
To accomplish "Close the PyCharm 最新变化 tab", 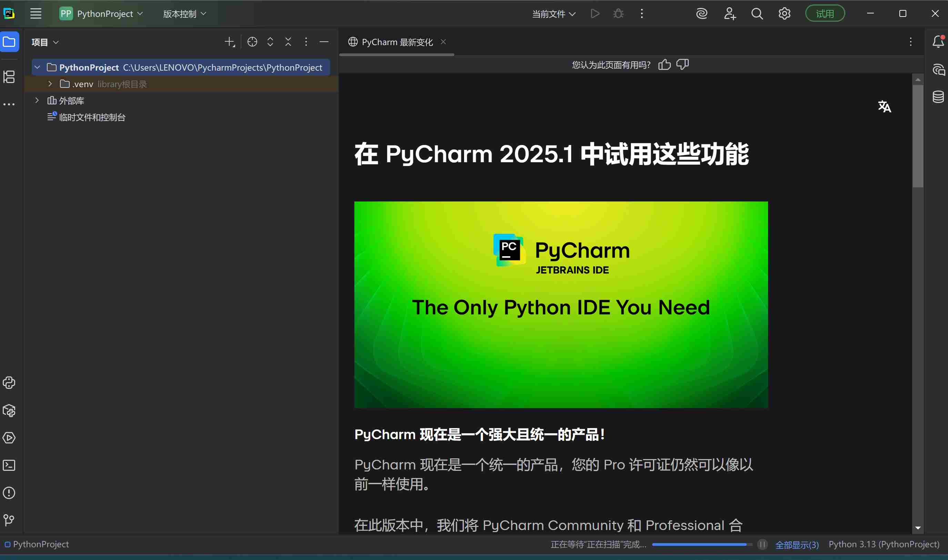I will coord(443,42).
